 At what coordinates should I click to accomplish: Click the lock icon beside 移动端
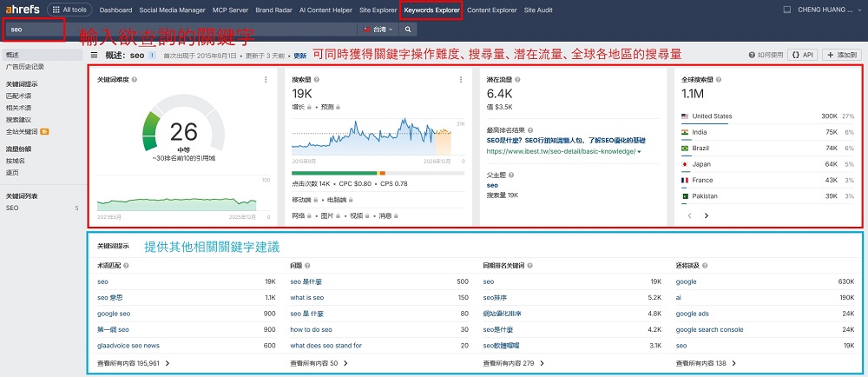(316, 199)
